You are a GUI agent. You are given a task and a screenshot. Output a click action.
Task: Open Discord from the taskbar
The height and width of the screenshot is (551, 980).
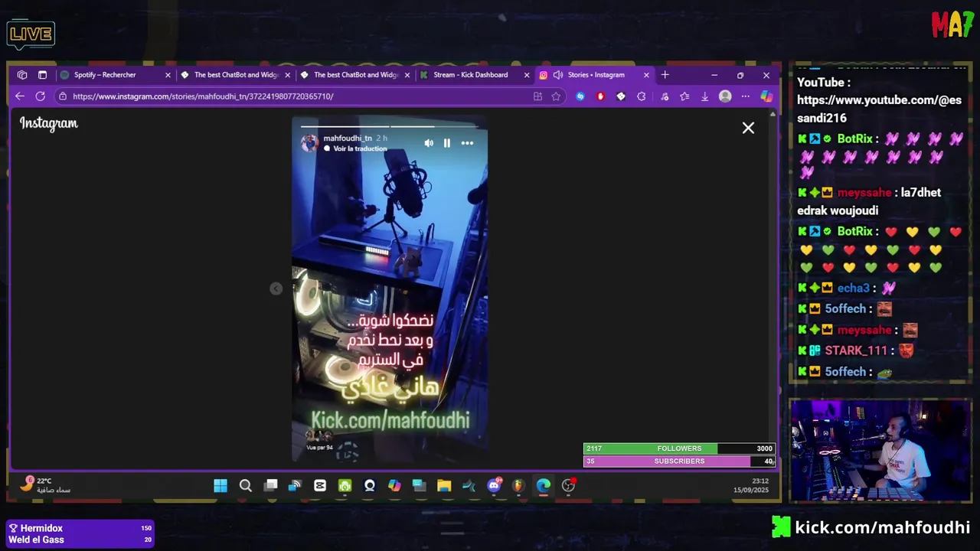(494, 485)
